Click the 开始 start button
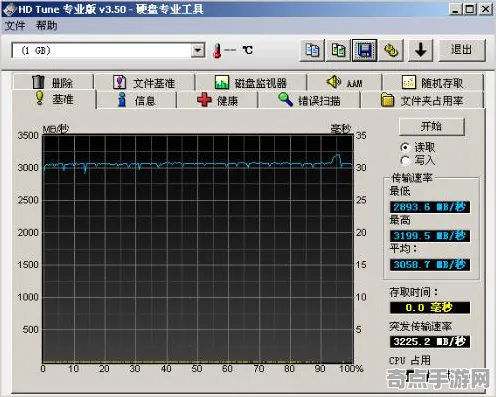 tap(432, 126)
